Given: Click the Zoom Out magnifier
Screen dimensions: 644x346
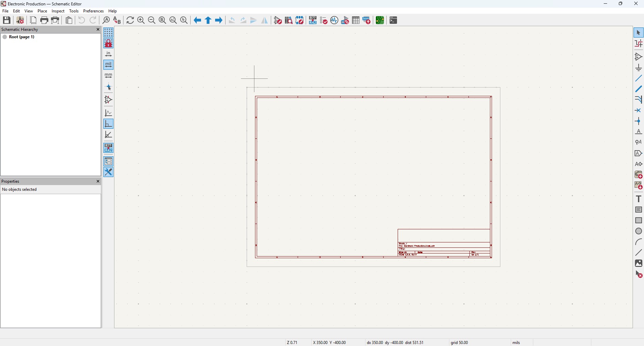Looking at the screenshot, I should tap(152, 20).
